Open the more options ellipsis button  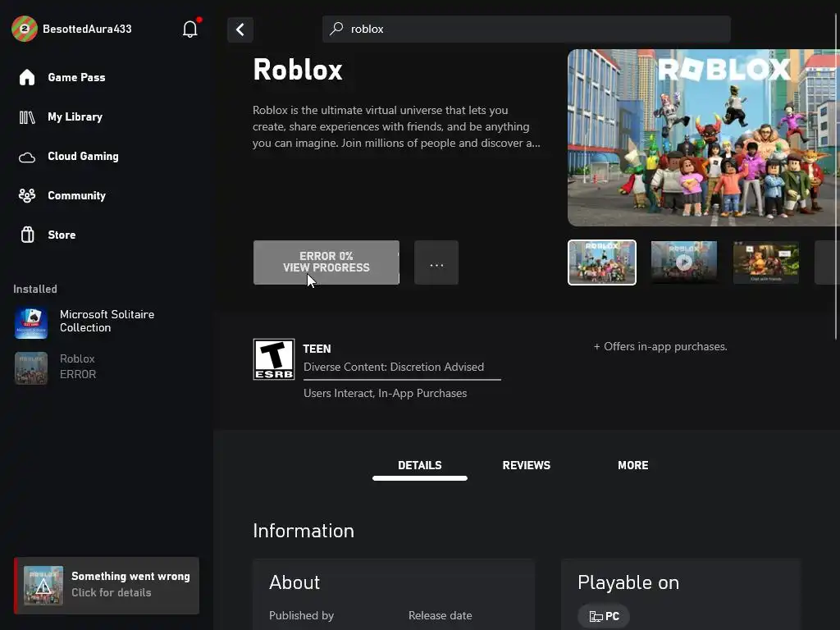(436, 262)
